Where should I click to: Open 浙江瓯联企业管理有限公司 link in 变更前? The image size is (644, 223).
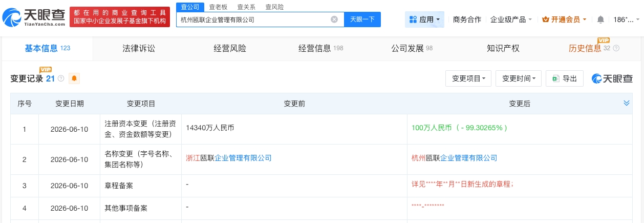tap(229, 158)
